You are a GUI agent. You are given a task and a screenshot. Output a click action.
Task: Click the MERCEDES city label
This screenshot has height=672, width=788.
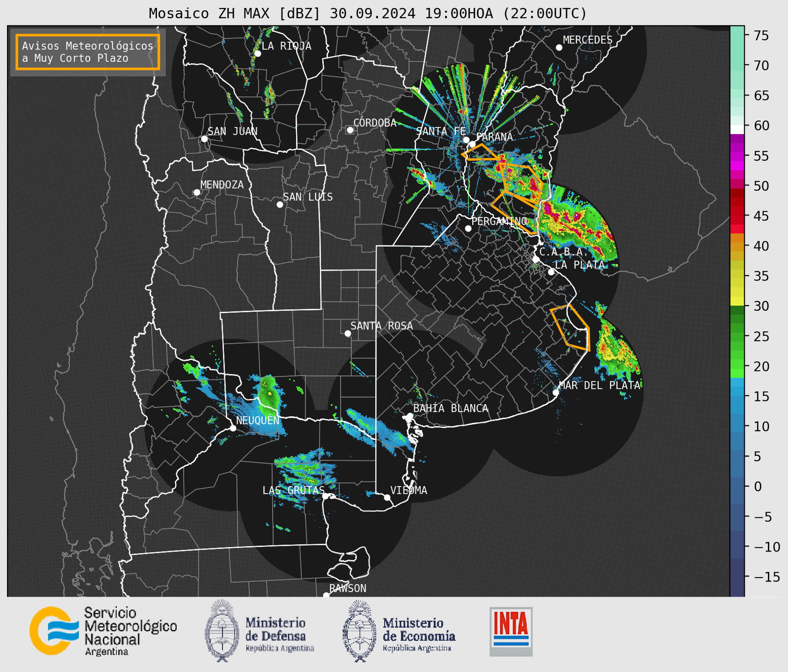pyautogui.click(x=588, y=40)
